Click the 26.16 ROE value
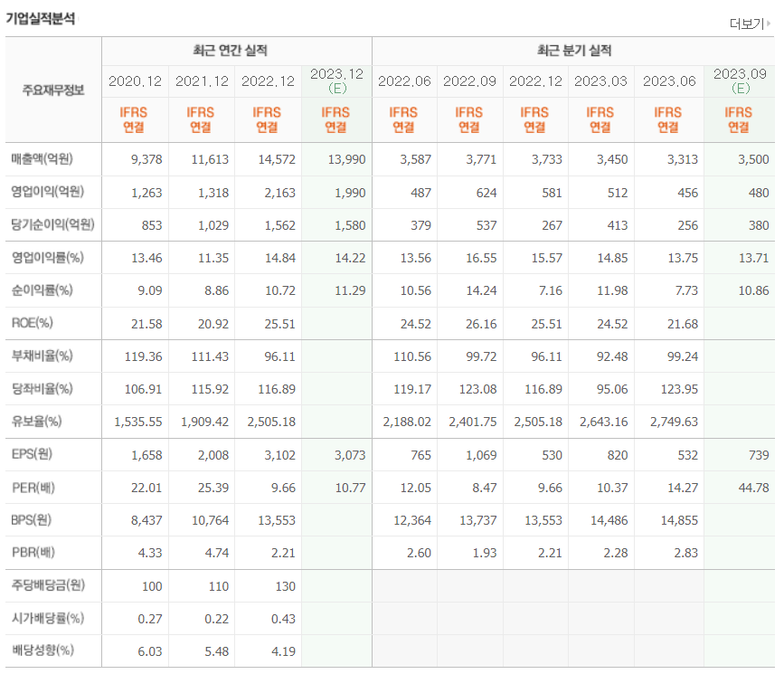 (481, 324)
